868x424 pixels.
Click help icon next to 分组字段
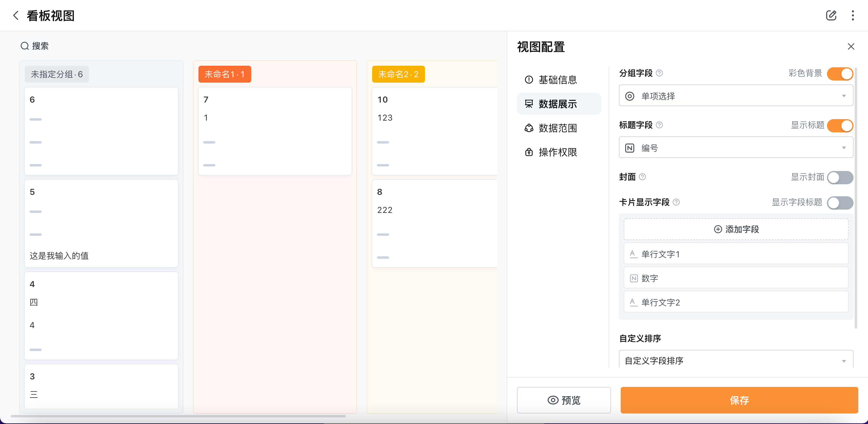(x=659, y=73)
